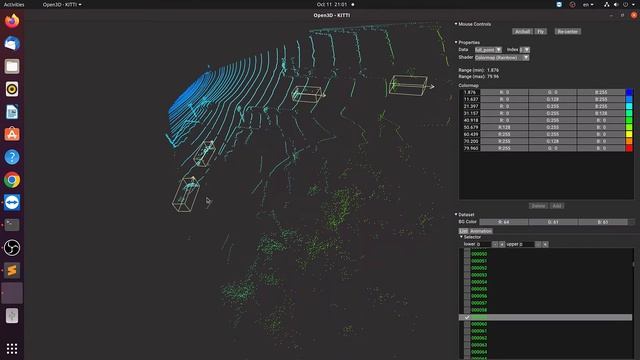Collapse the Selector subsection
The width and height of the screenshot is (640, 360).
click(462, 237)
